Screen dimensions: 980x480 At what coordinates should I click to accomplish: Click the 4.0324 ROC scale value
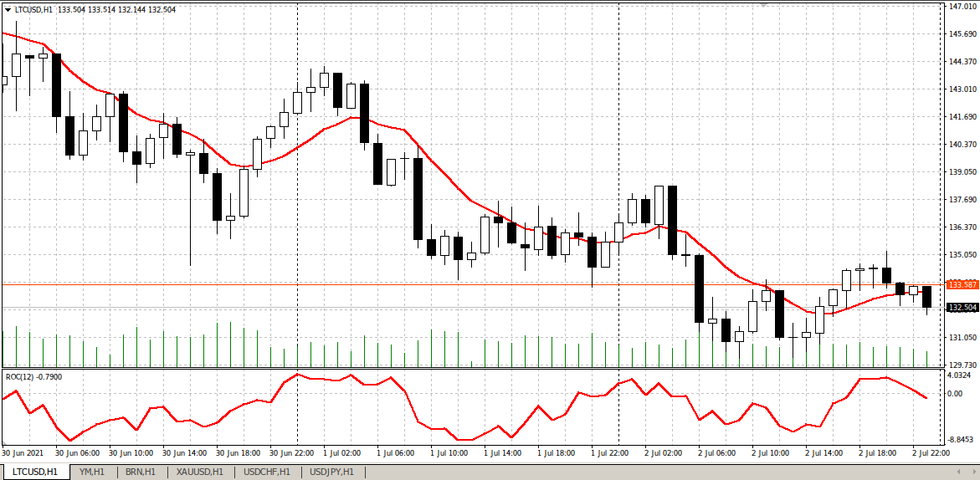tap(960, 376)
